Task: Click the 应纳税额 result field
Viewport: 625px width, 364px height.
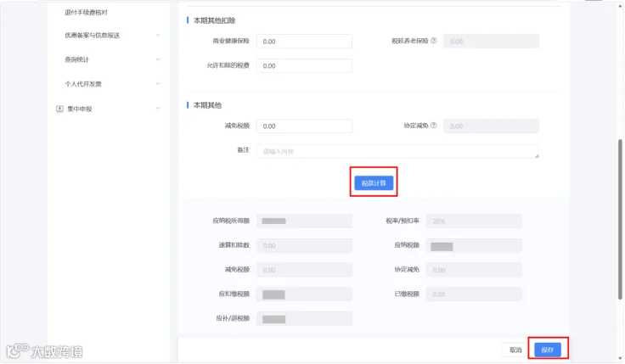Action: [x=474, y=245]
